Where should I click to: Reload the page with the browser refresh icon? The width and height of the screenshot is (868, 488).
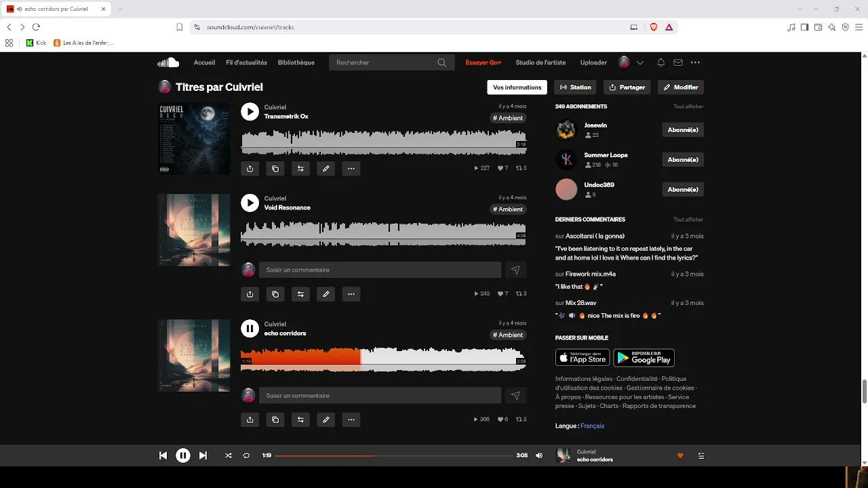pyautogui.click(x=36, y=27)
